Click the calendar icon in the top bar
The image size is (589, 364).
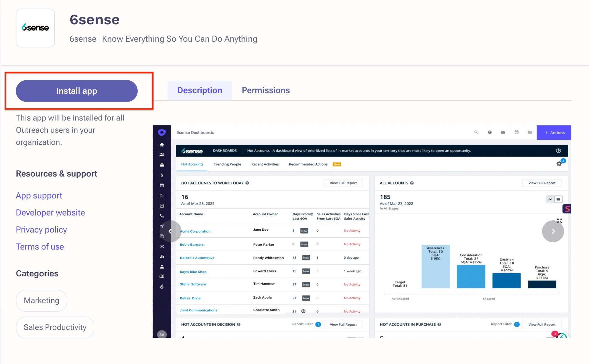517,132
